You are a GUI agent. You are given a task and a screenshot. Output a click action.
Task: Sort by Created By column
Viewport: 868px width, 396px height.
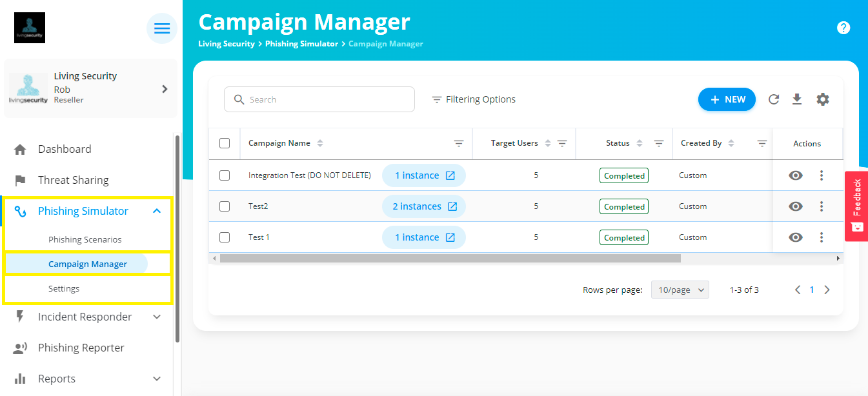pyautogui.click(x=731, y=143)
